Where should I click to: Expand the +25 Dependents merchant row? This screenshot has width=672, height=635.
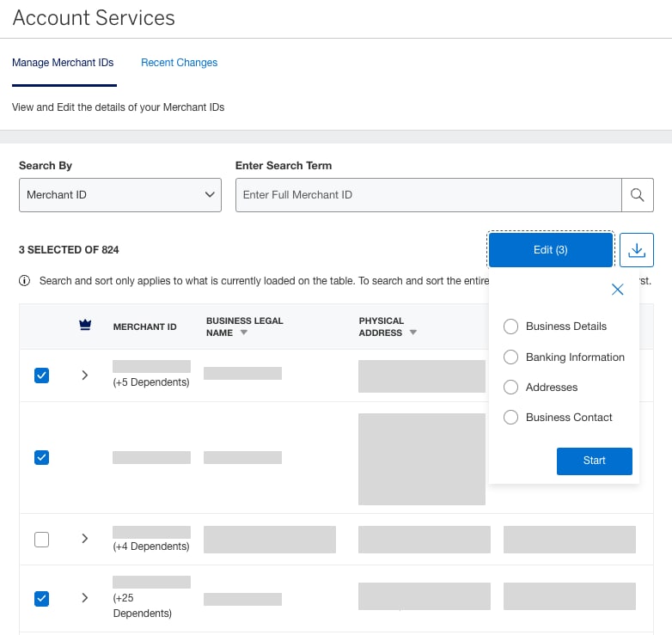(x=84, y=598)
